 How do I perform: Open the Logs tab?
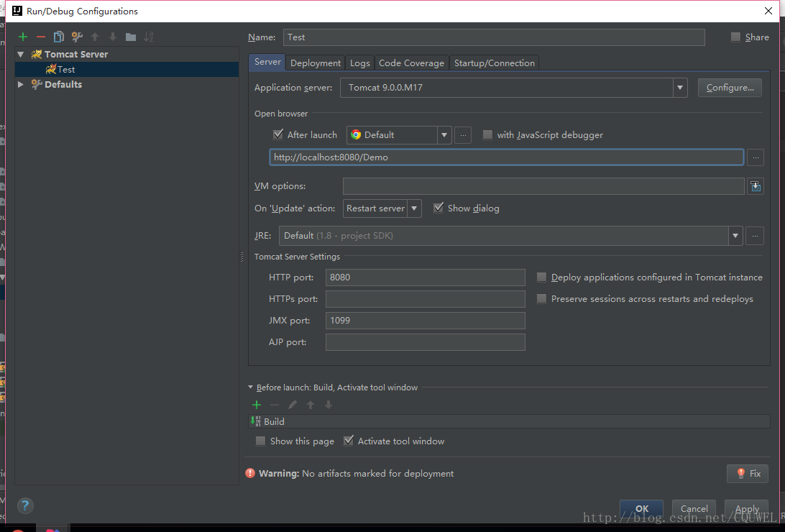pyautogui.click(x=359, y=63)
